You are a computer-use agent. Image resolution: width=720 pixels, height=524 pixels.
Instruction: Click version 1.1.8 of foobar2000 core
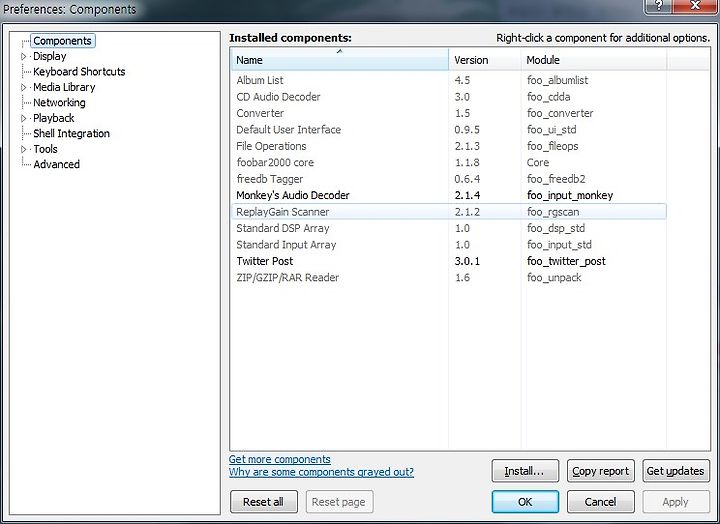click(467, 163)
